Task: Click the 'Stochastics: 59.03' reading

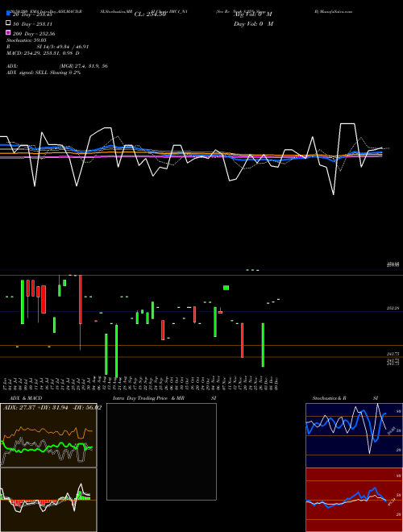Action: tap(27, 40)
